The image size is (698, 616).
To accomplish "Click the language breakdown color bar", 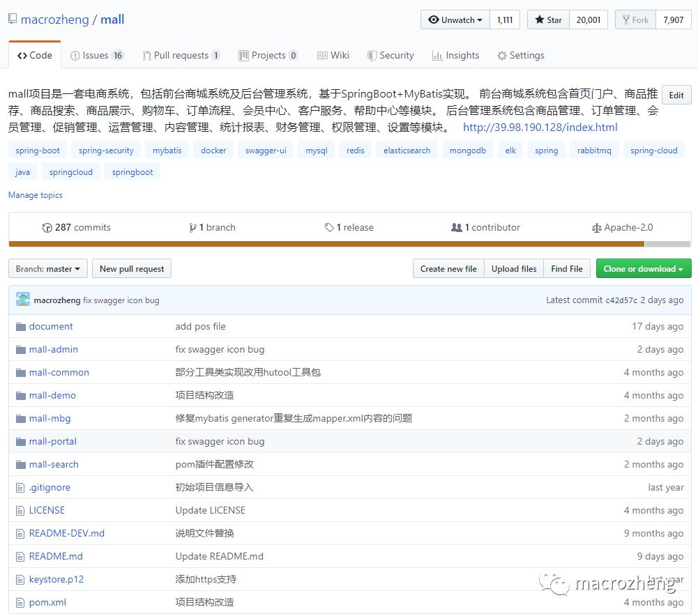I will [x=349, y=244].
